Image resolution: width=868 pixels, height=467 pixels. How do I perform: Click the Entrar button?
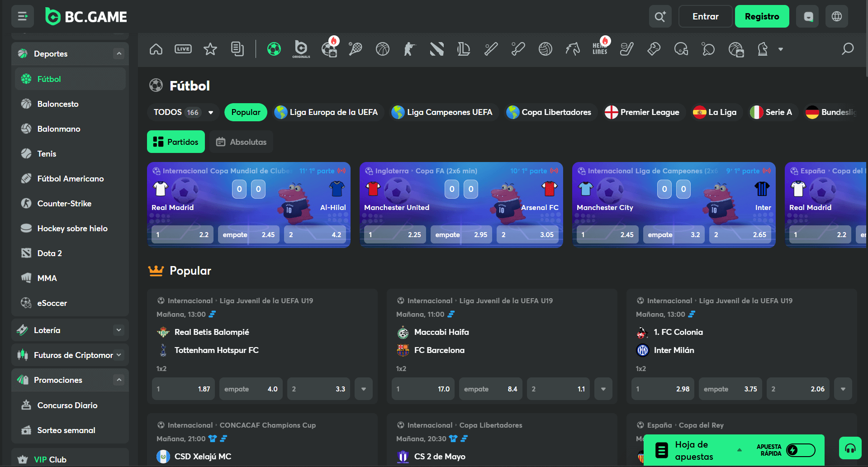(x=706, y=17)
